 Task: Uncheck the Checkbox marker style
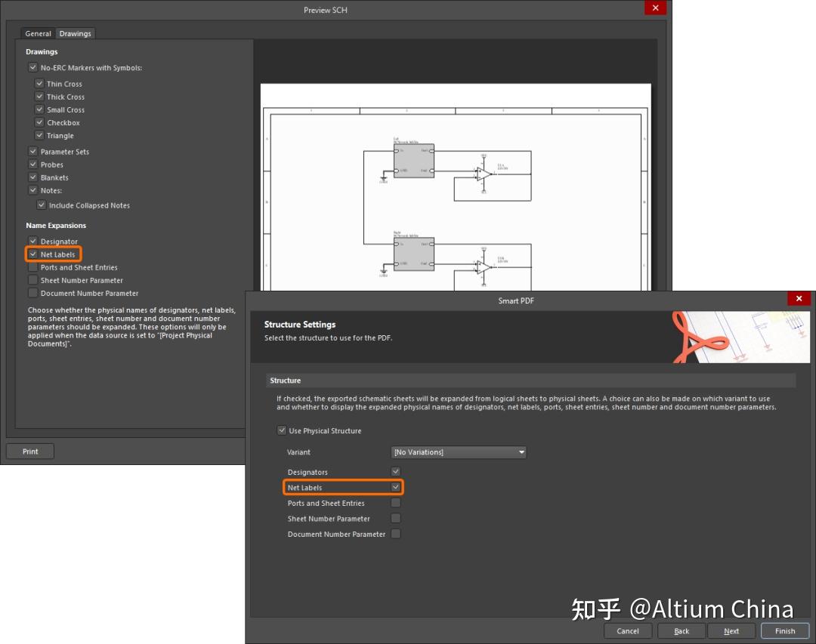[x=40, y=122]
